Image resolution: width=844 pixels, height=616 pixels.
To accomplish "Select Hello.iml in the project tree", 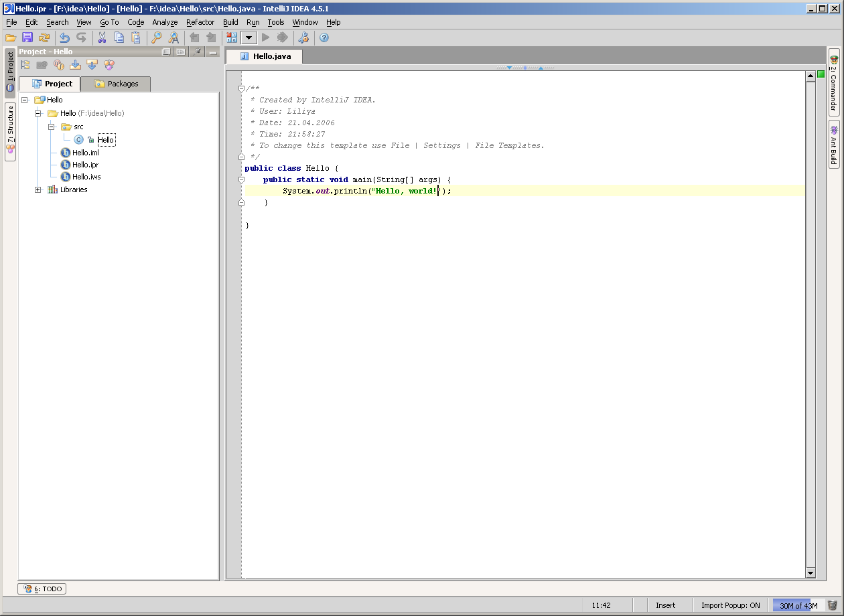I will (x=86, y=153).
